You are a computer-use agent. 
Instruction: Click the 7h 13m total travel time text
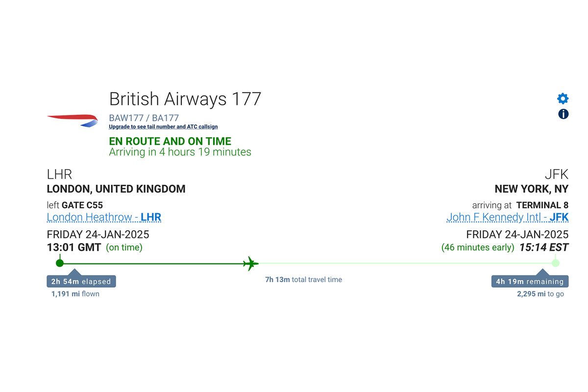pos(303,279)
